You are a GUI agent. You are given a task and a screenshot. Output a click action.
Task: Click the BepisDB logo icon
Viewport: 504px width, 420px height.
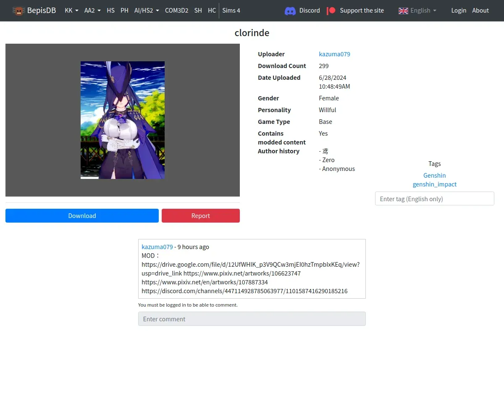18,10
